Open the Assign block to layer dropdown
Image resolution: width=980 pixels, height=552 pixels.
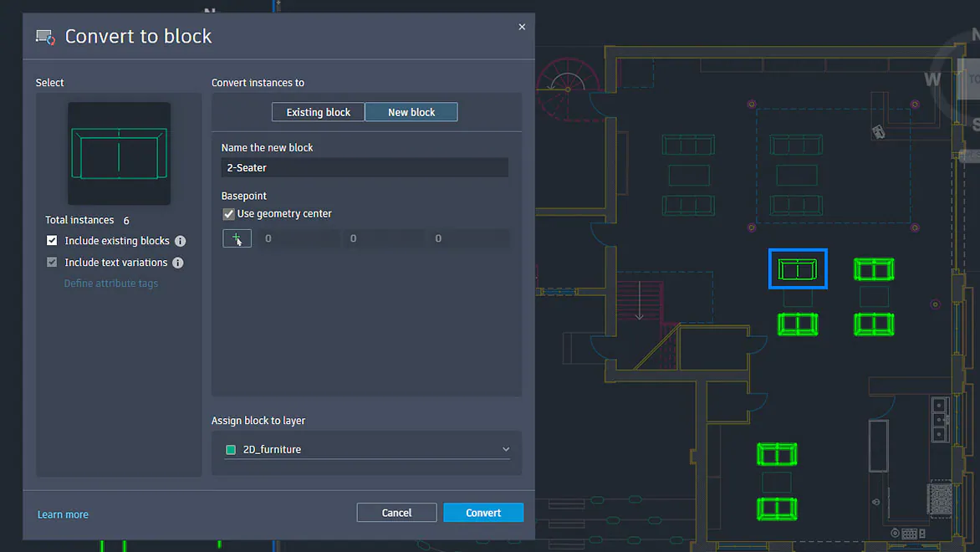click(x=366, y=449)
